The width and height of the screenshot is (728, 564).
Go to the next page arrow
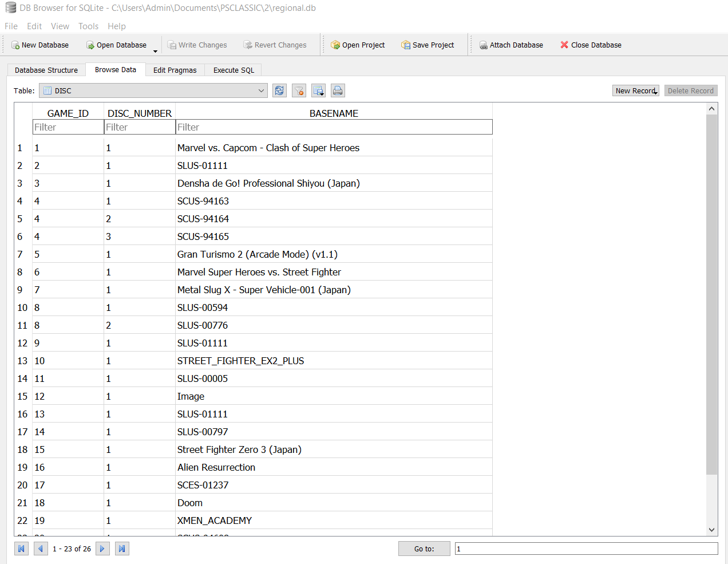[x=102, y=549]
